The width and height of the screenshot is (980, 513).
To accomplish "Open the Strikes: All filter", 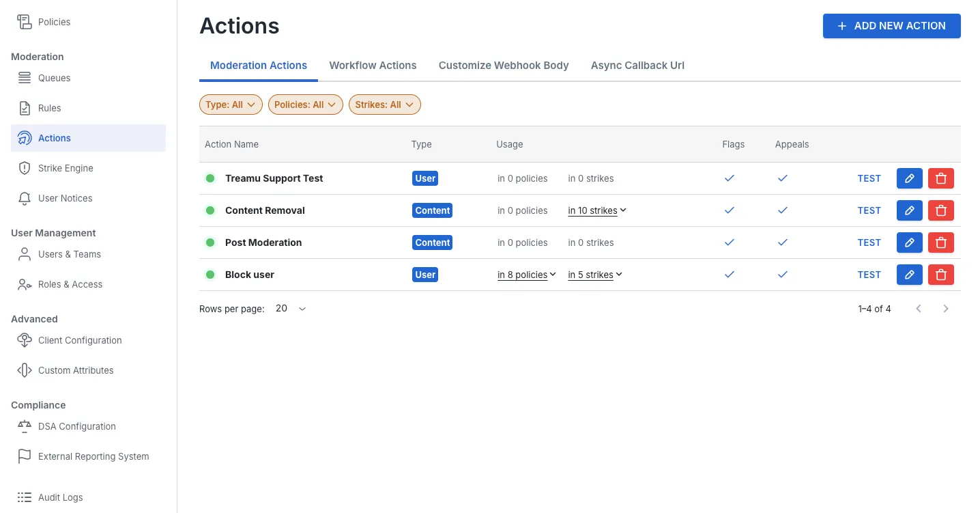I will point(385,105).
